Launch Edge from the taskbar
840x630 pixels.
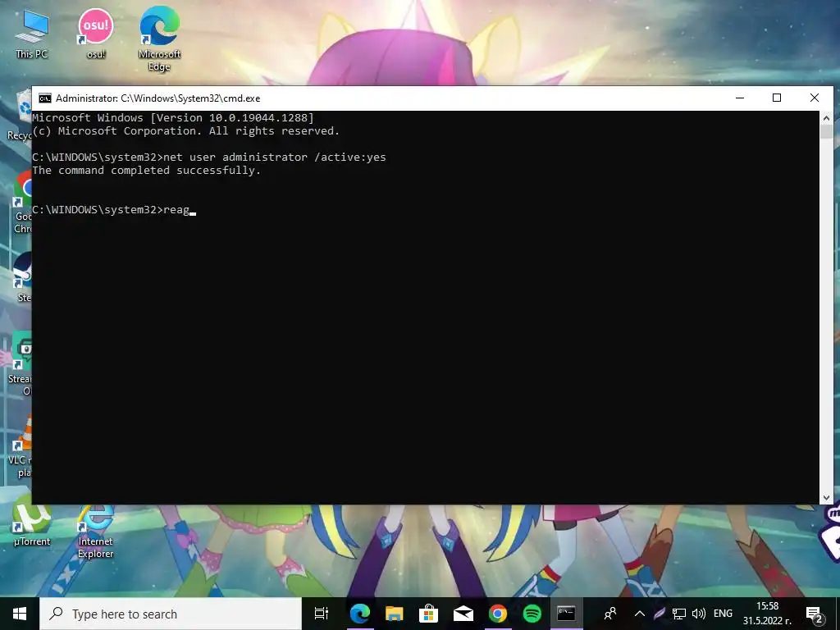(359, 614)
